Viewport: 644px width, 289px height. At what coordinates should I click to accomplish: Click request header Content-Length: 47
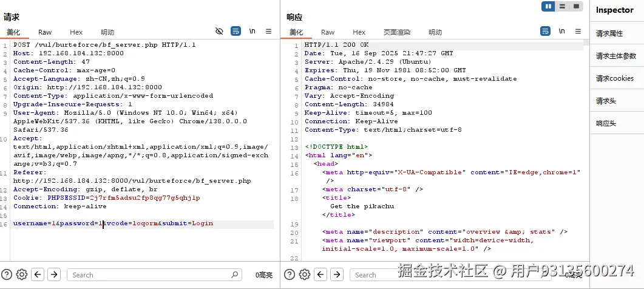pos(52,62)
